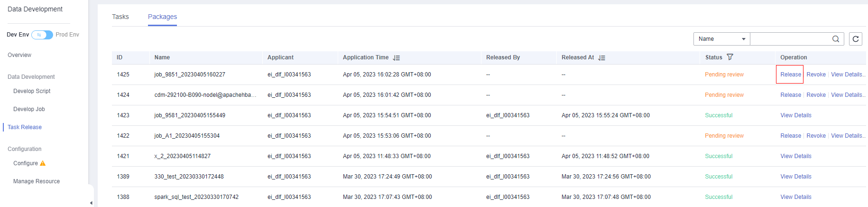
Task: Collapse the left sidebar arrow
Action: point(91,203)
